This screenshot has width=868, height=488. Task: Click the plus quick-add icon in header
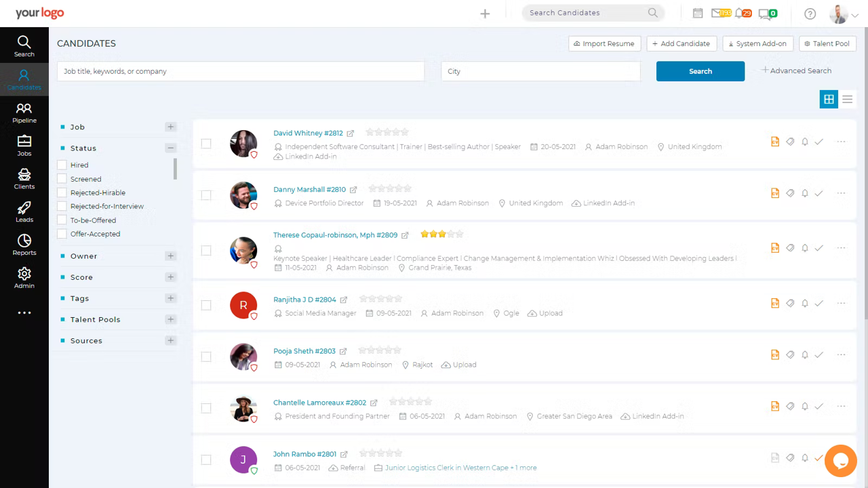[485, 14]
